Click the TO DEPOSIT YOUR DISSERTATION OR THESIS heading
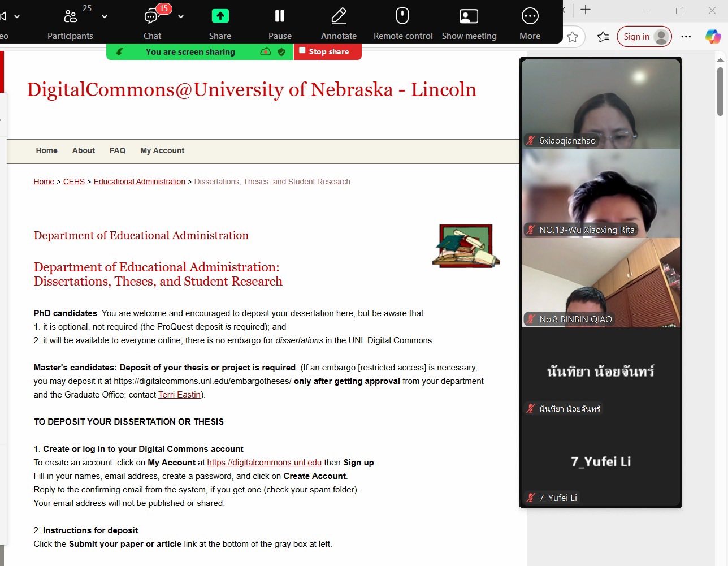This screenshot has width=728, height=566. point(129,422)
